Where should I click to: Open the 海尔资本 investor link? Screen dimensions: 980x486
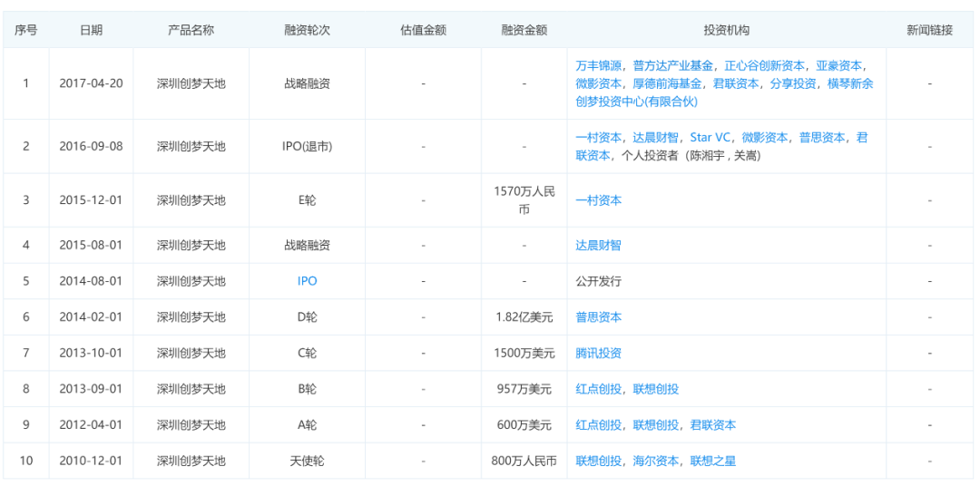[x=656, y=462]
